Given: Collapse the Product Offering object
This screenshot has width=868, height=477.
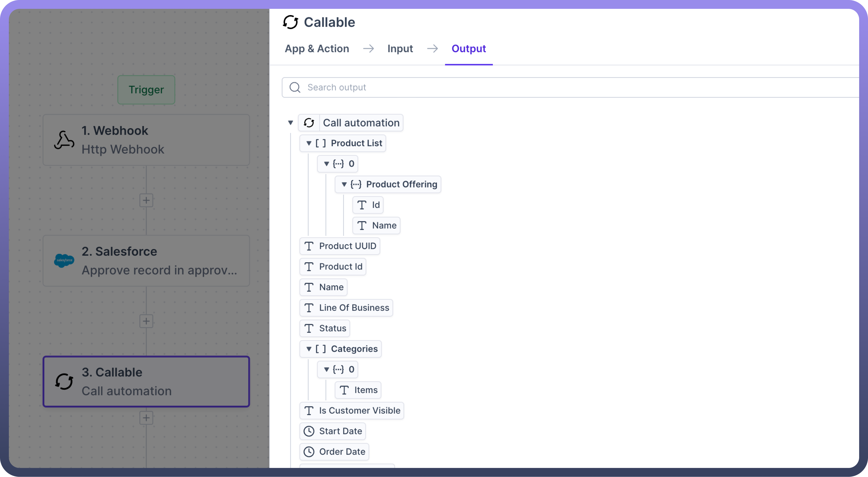Looking at the screenshot, I should (x=344, y=184).
